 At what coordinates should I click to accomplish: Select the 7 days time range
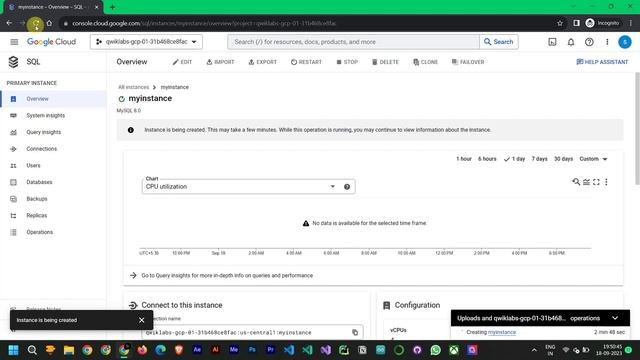(539, 159)
